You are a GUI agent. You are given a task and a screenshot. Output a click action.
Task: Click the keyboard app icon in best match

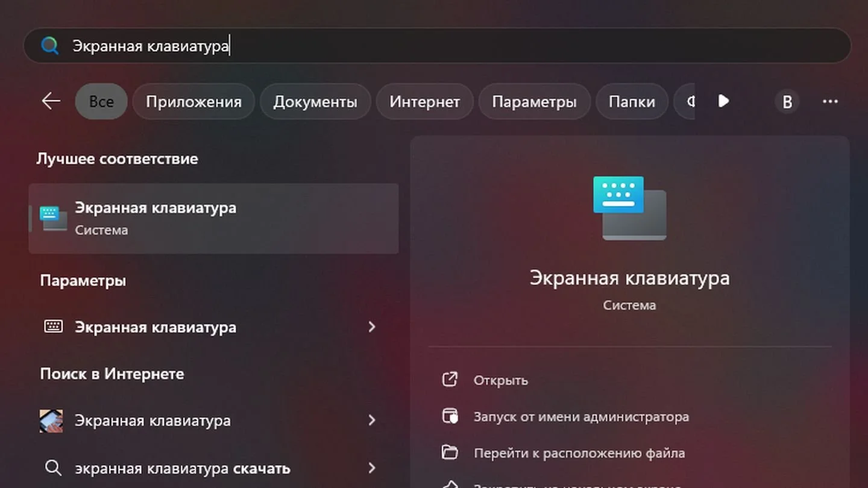(x=54, y=218)
